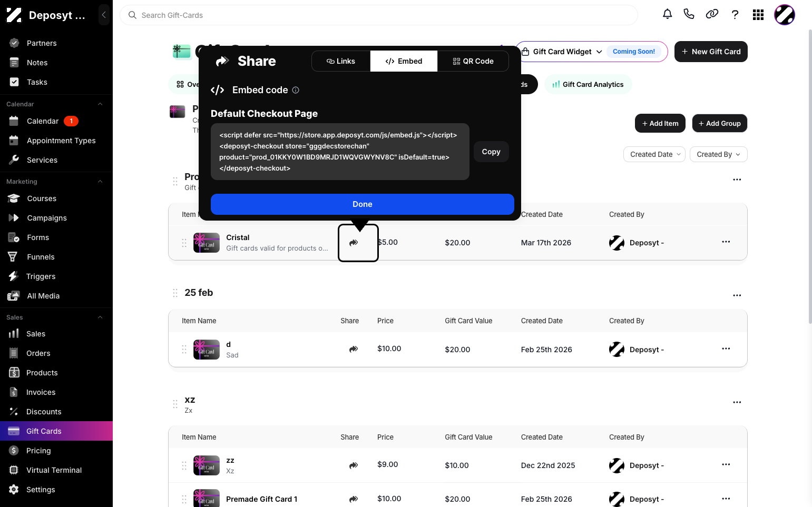Viewport: 812px width, 507px height.
Task: Open Settings in the sidebar
Action: click(x=56, y=490)
